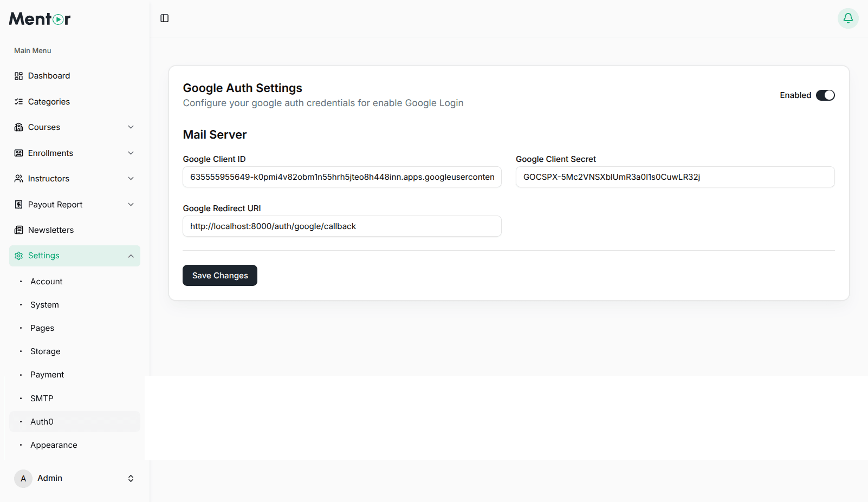Viewport: 868px width, 502px height.
Task: Open the SMTP settings page
Action: [42, 398]
